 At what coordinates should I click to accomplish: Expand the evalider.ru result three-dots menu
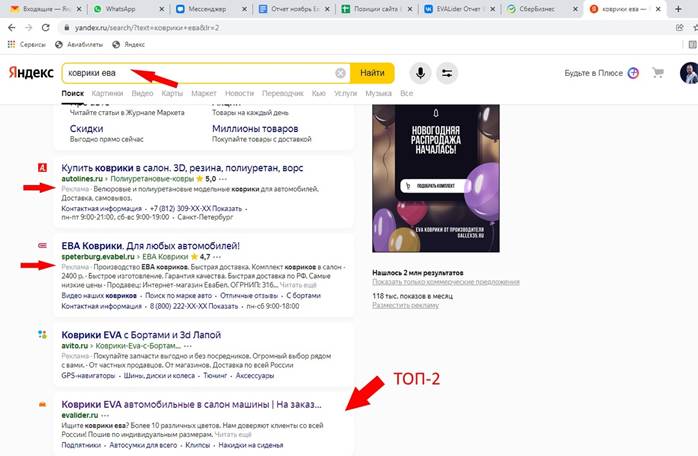pyautogui.click(x=105, y=415)
